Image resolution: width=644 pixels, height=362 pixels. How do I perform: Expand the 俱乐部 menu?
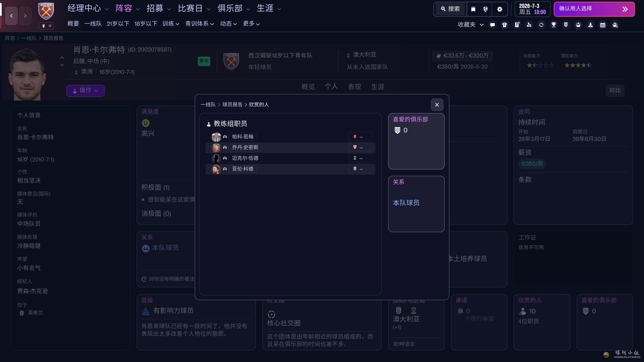[233, 8]
